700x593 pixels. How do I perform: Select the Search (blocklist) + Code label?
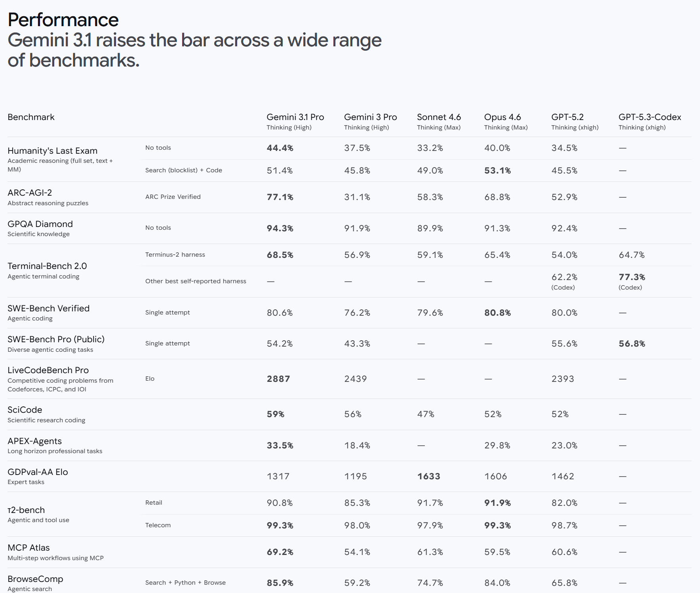(183, 170)
